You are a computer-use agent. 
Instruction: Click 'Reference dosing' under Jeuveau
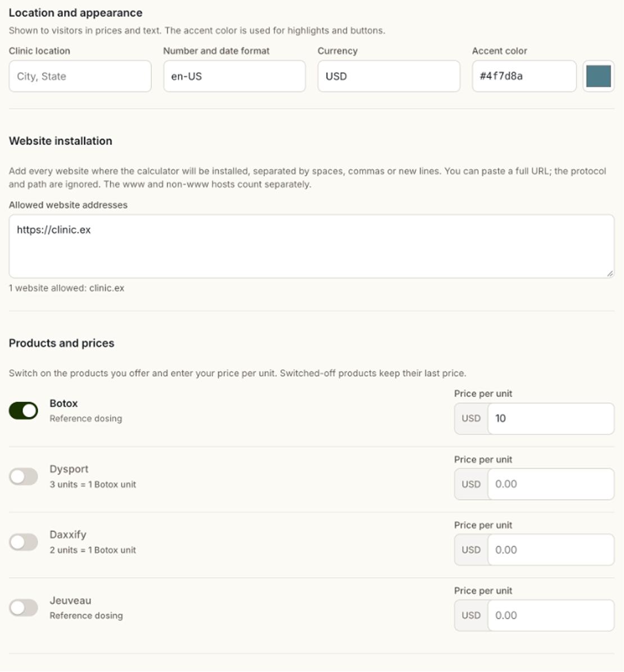click(x=86, y=615)
